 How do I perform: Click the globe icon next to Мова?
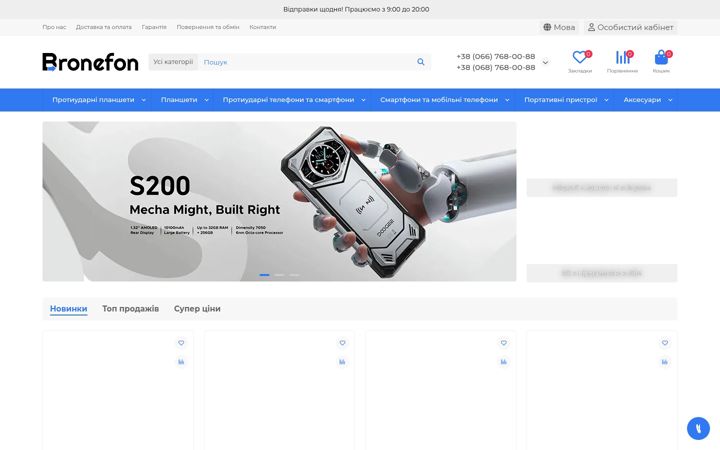547,27
